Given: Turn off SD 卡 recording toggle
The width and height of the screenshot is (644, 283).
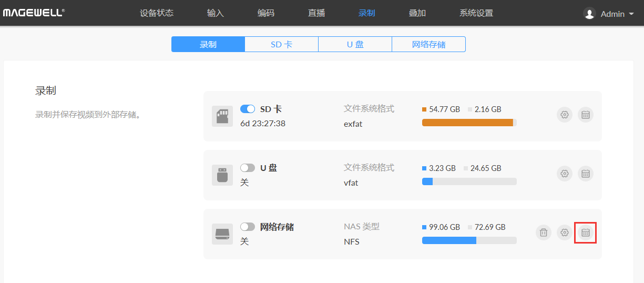Looking at the screenshot, I should [x=248, y=109].
